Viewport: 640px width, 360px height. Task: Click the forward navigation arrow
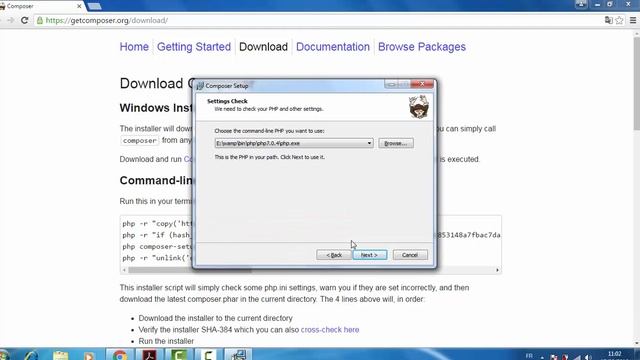pyautogui.click(x=11, y=20)
